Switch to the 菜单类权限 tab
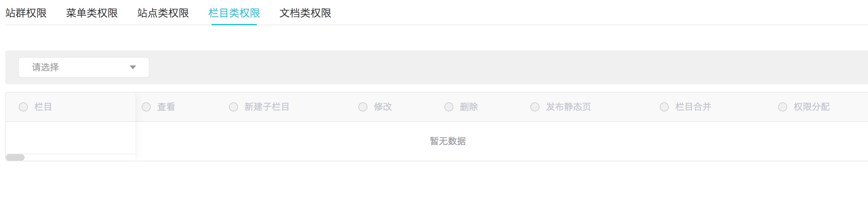Screen dimensions: 868x219 click(92, 13)
